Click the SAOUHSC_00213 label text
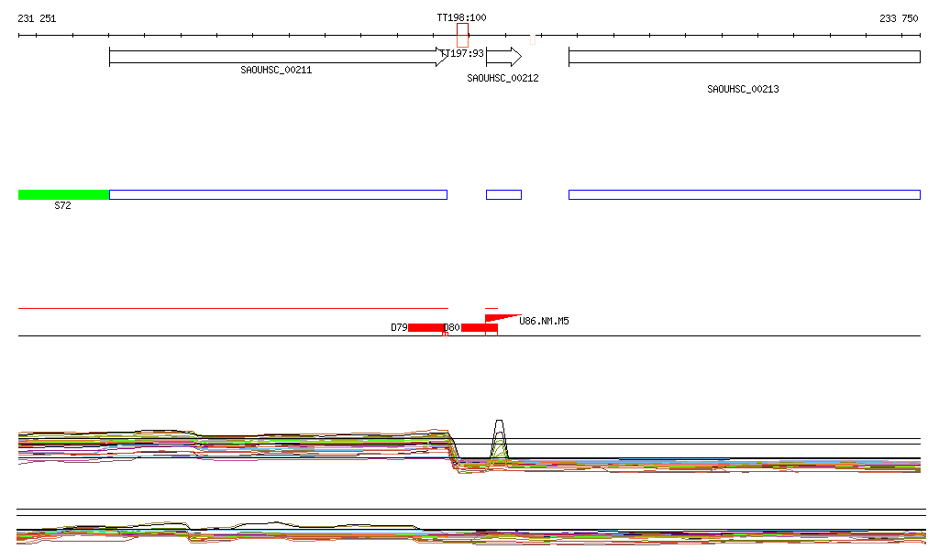Screen dimensions: 939x560 click(x=743, y=89)
